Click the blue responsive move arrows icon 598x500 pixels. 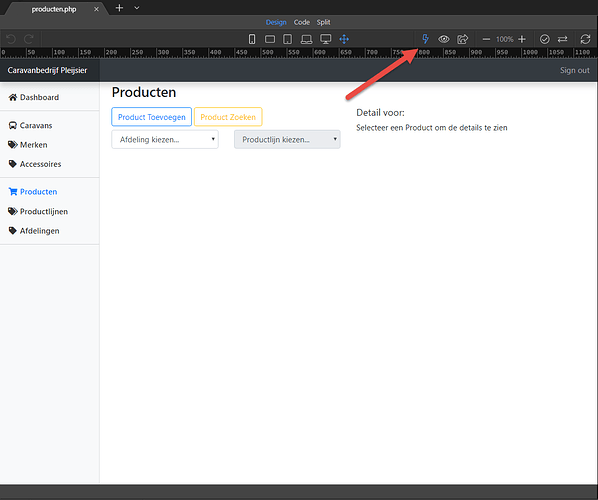coord(344,39)
